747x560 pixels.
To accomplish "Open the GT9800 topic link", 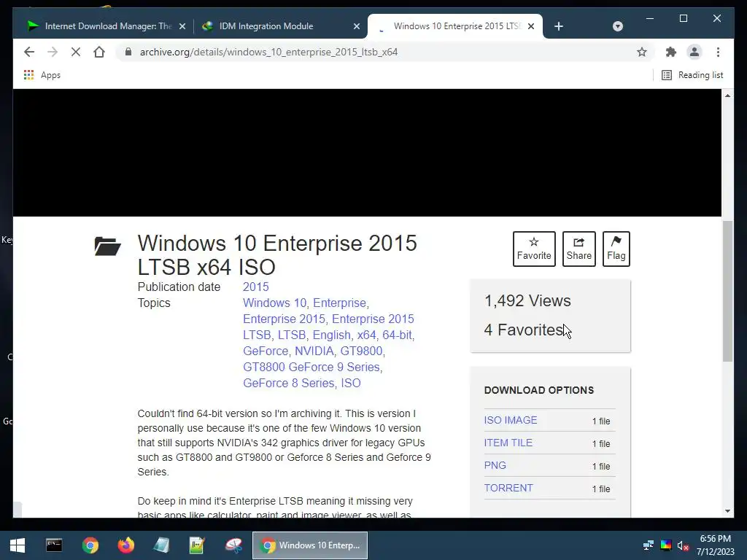I will coord(361,351).
